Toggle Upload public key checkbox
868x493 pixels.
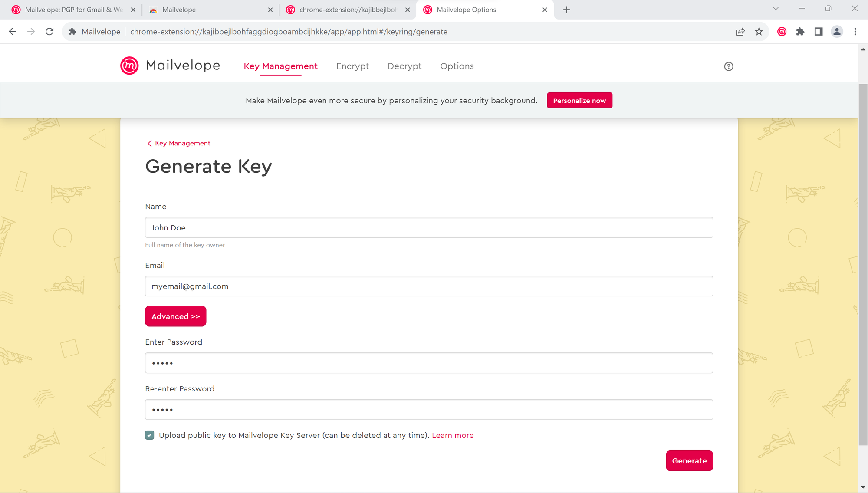click(150, 435)
